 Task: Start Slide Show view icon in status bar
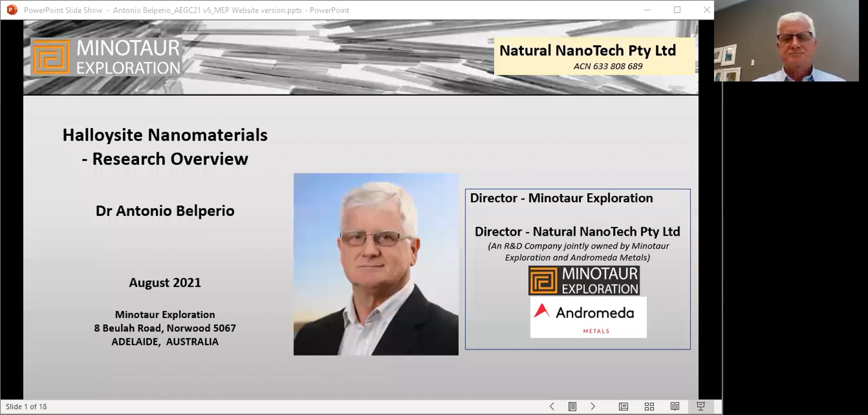tap(701, 406)
